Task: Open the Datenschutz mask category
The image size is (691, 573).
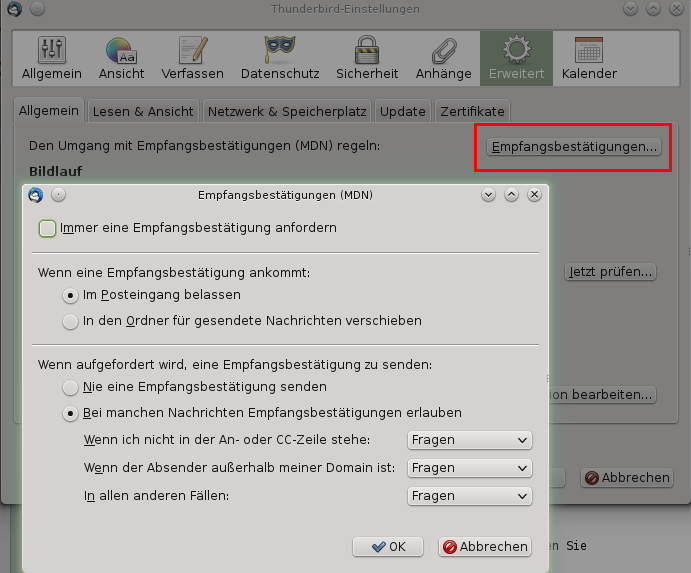Action: click(x=280, y=59)
